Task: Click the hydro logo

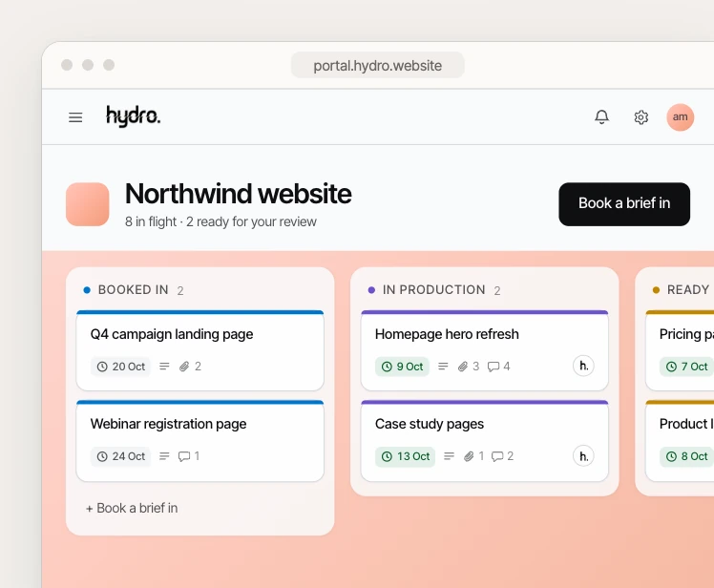Action: 133,116
